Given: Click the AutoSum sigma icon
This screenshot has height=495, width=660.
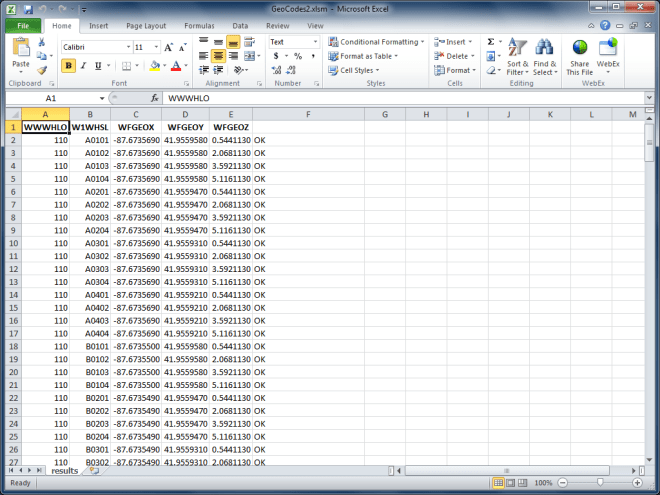Looking at the screenshot, I should [490, 42].
